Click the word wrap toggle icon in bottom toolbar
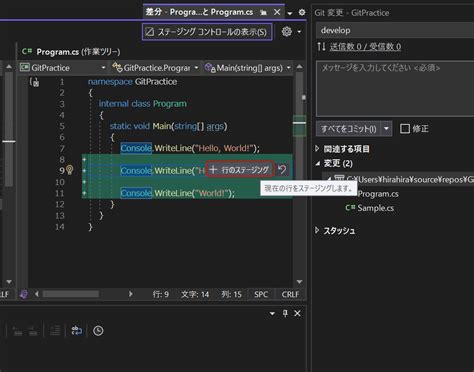 tap(77, 331)
